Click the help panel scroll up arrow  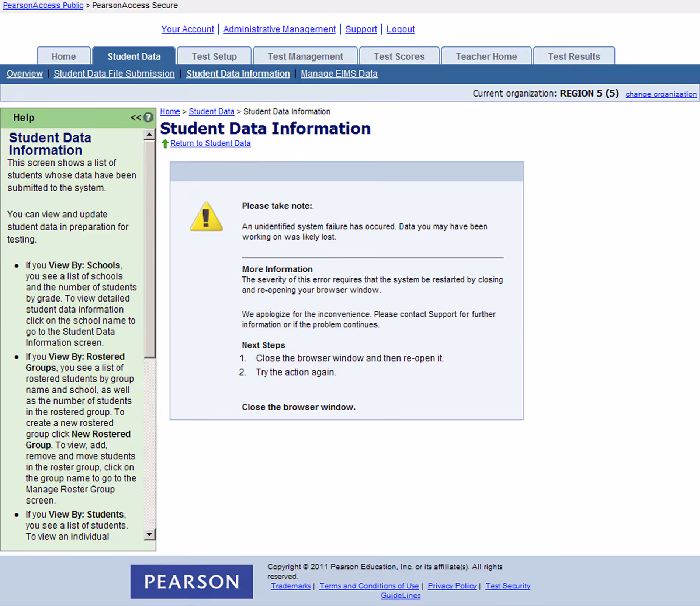coord(149,134)
